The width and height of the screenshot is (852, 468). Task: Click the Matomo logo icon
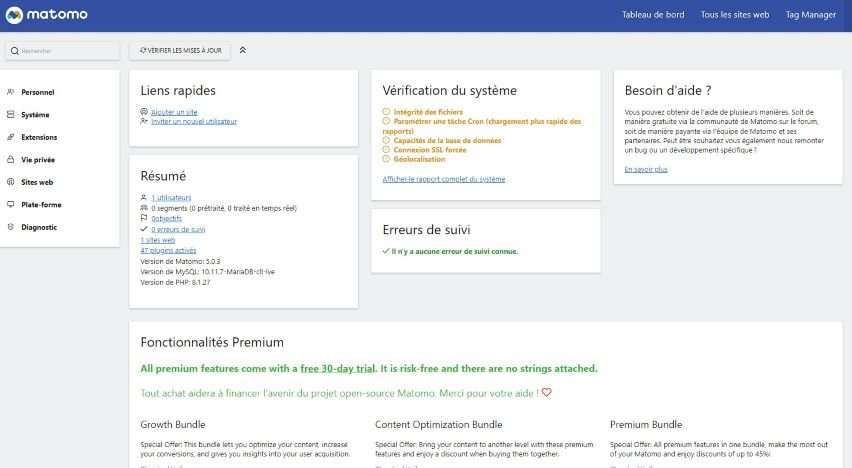coord(14,15)
